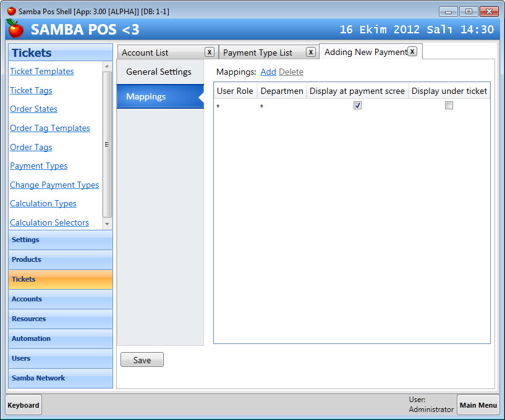505x420 pixels.
Task: Click the title bar apple icon
Action: pyautogui.click(x=12, y=11)
